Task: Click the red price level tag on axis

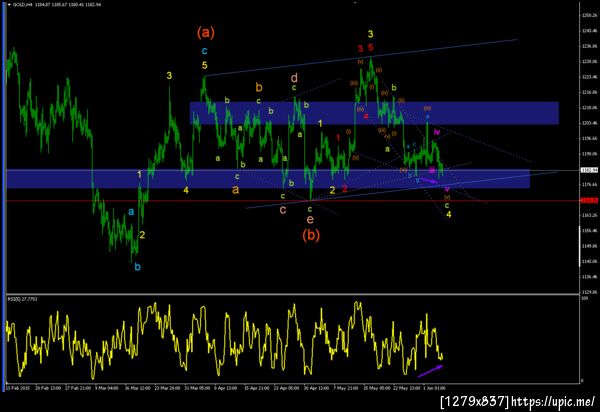Action: click(589, 200)
